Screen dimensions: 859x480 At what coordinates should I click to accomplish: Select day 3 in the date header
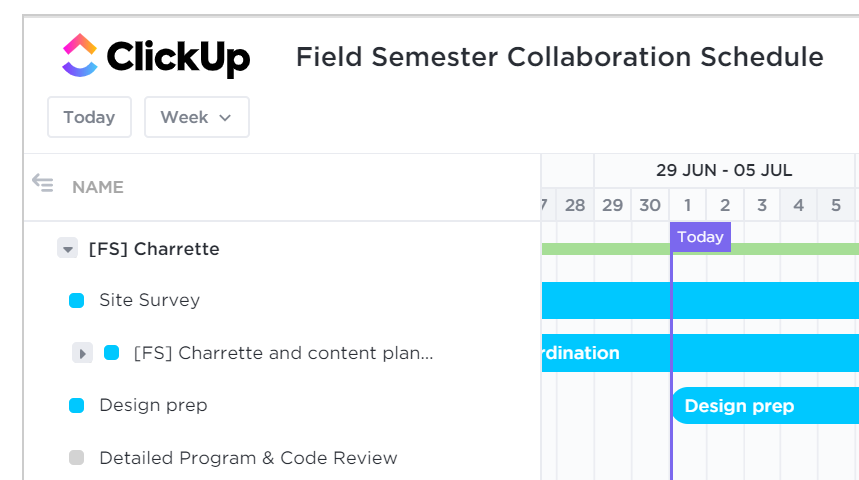point(762,205)
